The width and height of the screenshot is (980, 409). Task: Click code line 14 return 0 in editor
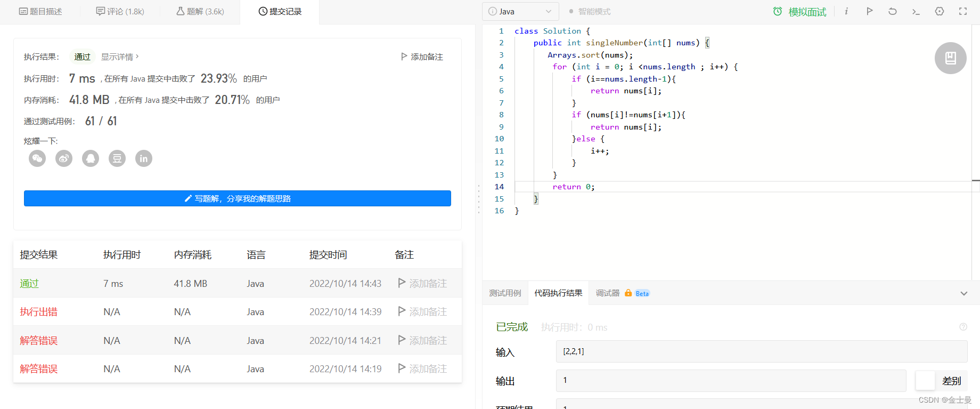pos(573,187)
